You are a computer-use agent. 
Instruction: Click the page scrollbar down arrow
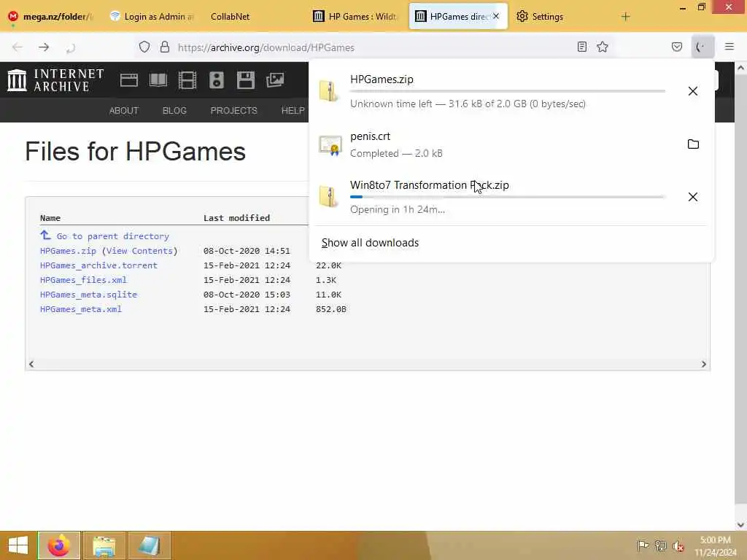point(740,525)
